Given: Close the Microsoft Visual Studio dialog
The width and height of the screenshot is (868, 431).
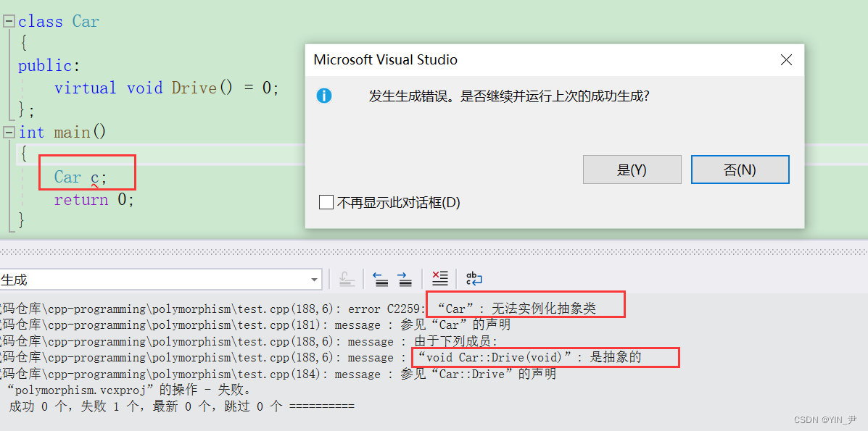Looking at the screenshot, I should (x=786, y=59).
